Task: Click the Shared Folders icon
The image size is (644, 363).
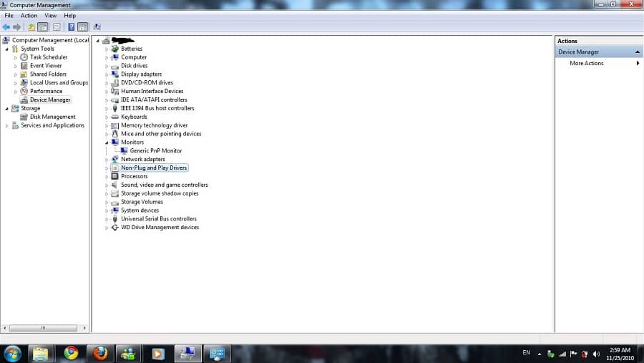Action: pyautogui.click(x=24, y=74)
